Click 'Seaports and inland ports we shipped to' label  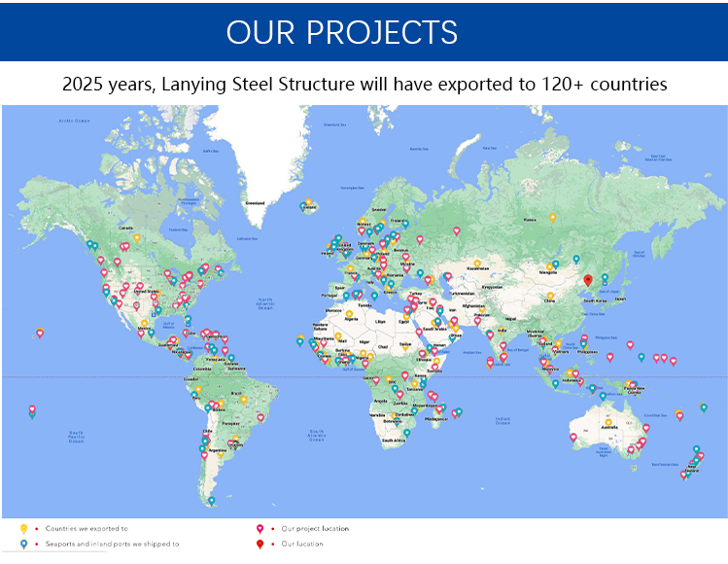tap(112, 544)
